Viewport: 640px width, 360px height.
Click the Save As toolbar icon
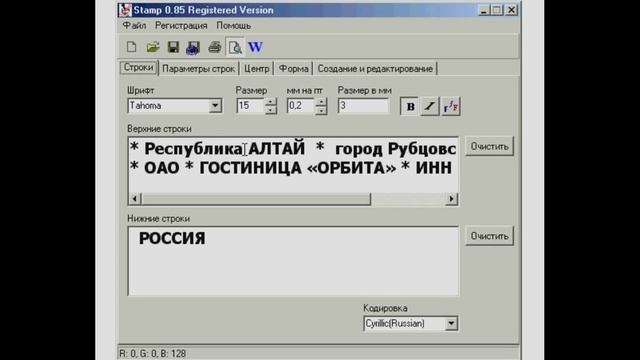pyautogui.click(x=193, y=47)
